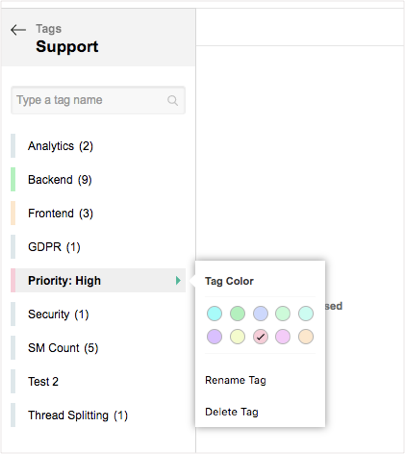Viewport: 405px width, 454px height.
Task: Select the GDPR tag
Action: click(x=98, y=247)
